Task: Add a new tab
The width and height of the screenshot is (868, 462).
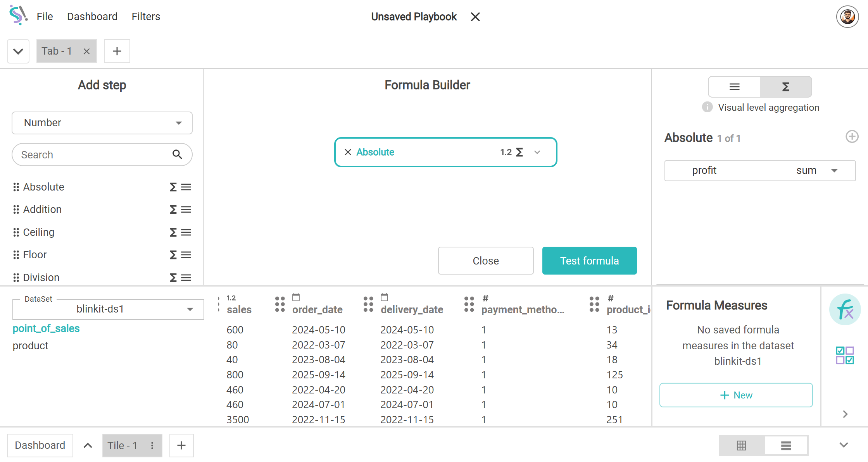Action: [x=117, y=51]
